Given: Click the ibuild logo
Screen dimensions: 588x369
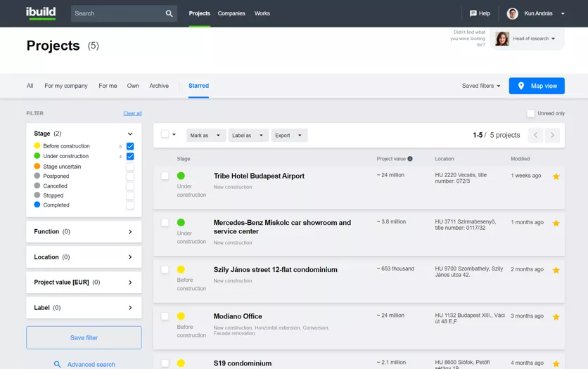Looking at the screenshot, I should click(42, 13).
